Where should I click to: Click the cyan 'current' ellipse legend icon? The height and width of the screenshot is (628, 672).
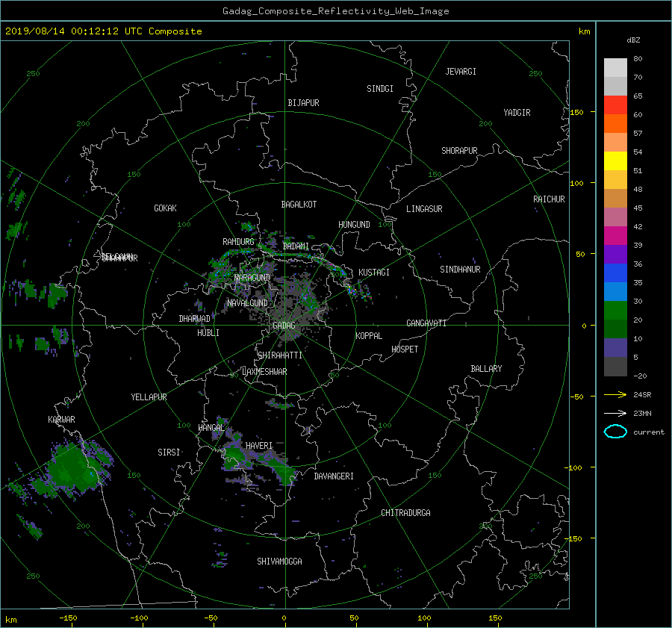coord(615,432)
